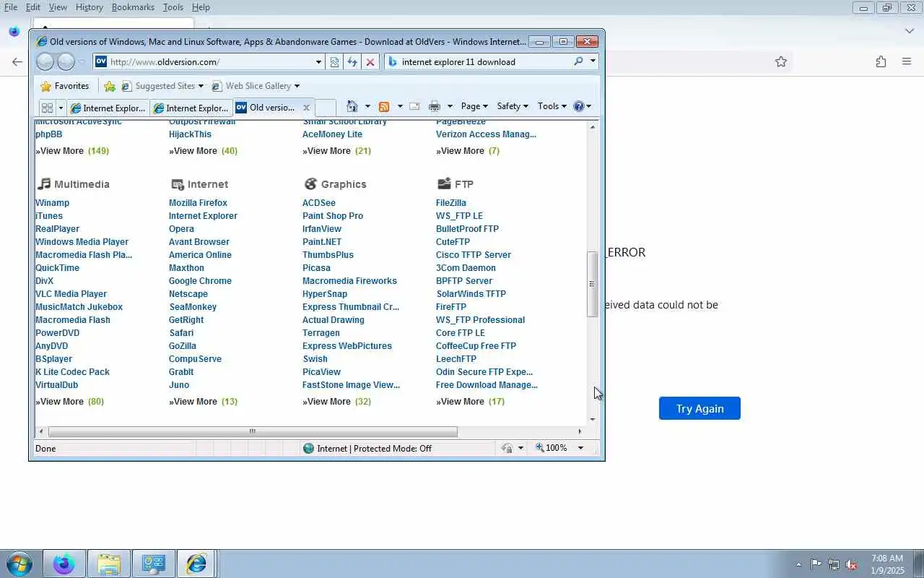Click the Firefox bookmark star icon
The image size is (924, 578).
(x=780, y=62)
